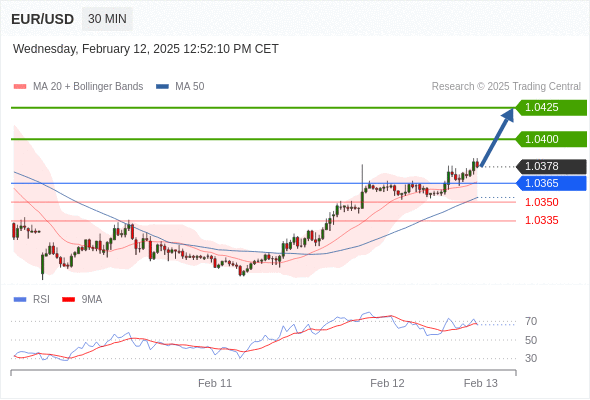Click the red 1.0335 support label
The height and width of the screenshot is (400, 590).
(x=542, y=221)
